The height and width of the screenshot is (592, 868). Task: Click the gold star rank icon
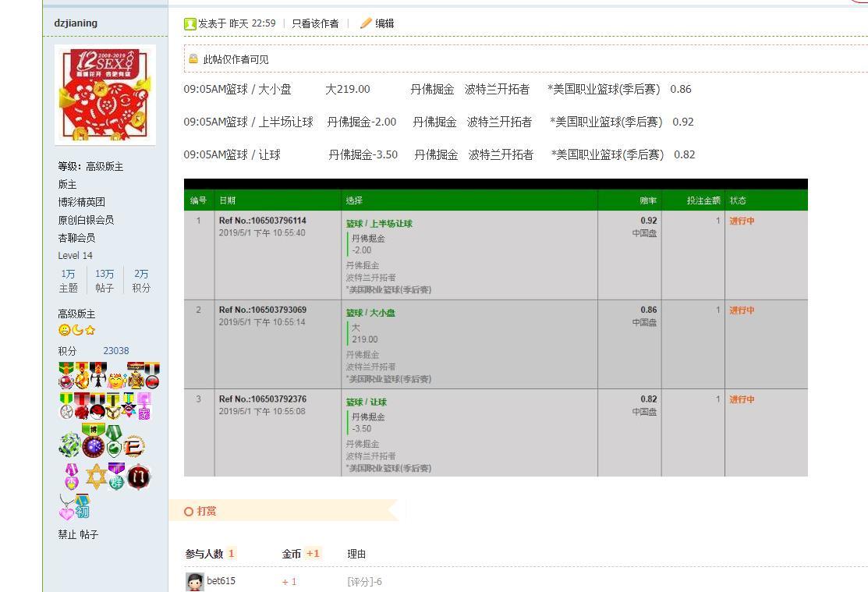90,330
